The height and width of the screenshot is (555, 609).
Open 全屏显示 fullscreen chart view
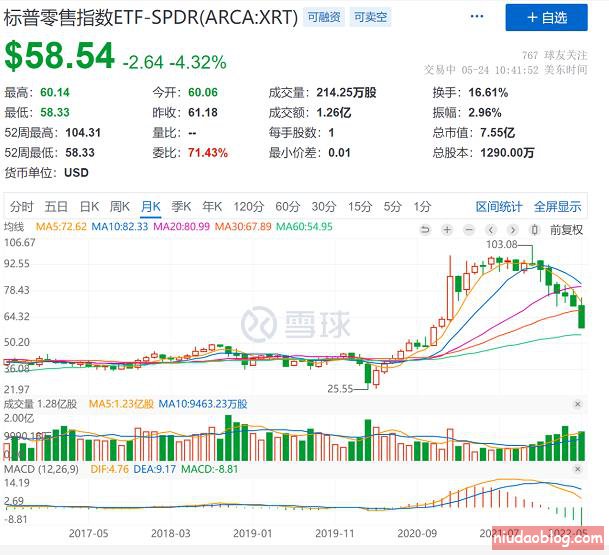pyautogui.click(x=557, y=207)
